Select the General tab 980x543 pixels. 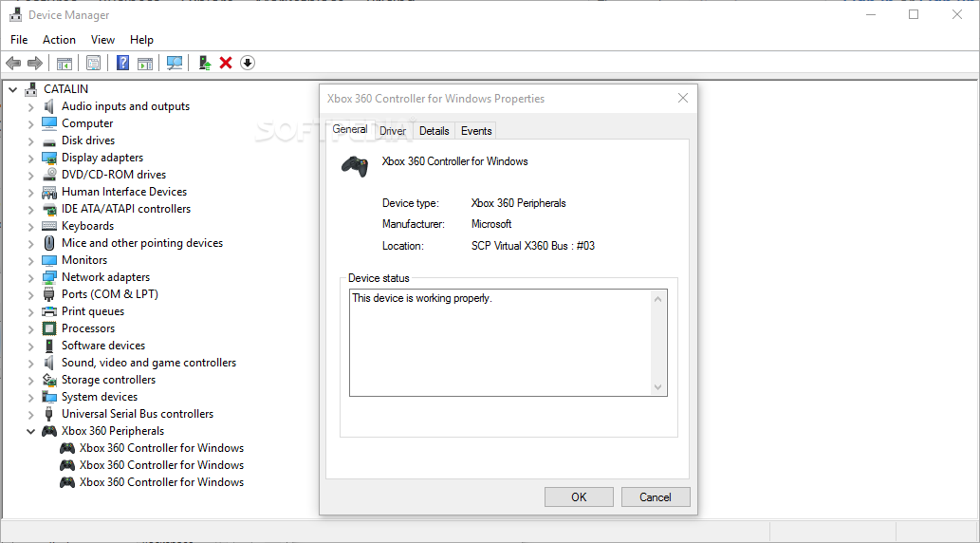[350, 129]
